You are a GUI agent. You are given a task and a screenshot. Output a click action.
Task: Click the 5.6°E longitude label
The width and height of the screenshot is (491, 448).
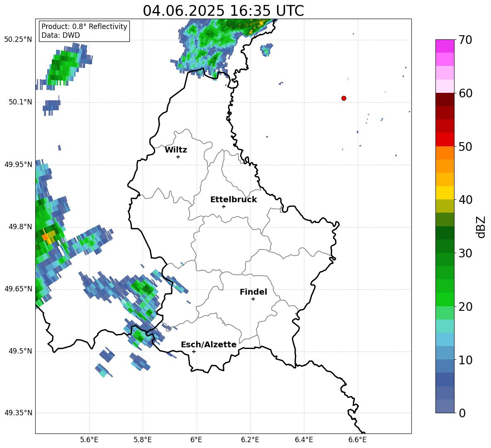tap(89, 440)
